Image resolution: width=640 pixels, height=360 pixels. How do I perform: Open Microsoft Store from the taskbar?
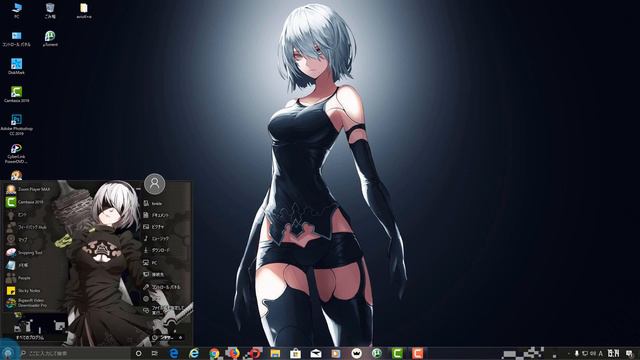tap(296, 353)
